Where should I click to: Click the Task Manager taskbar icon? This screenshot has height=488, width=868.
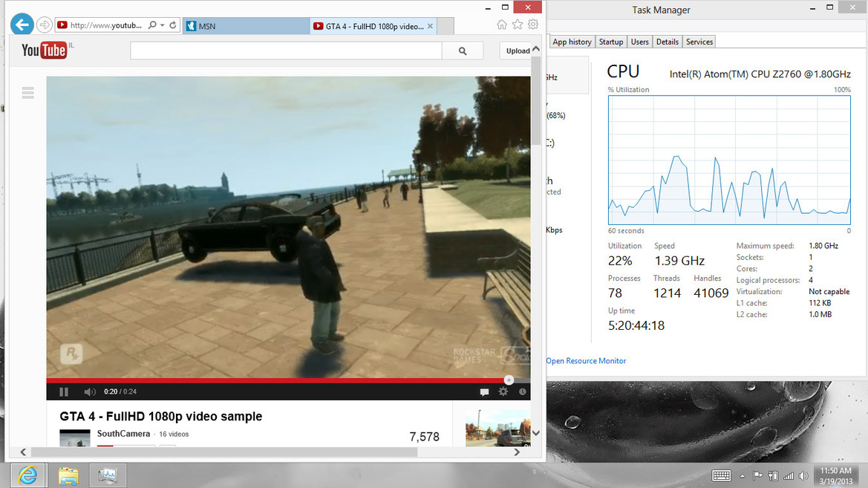(x=108, y=475)
